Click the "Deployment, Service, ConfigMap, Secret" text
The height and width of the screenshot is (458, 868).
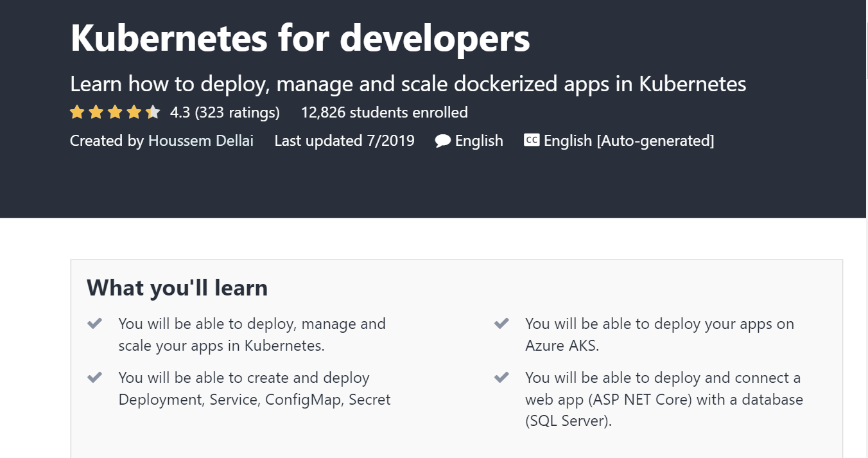[254, 400]
